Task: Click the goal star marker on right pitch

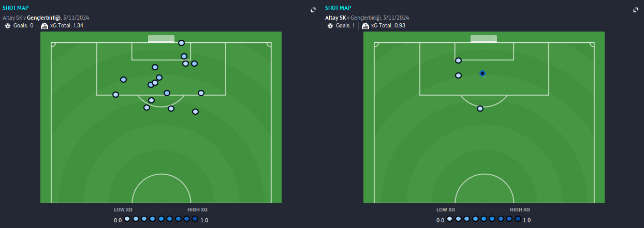Action: [482, 73]
